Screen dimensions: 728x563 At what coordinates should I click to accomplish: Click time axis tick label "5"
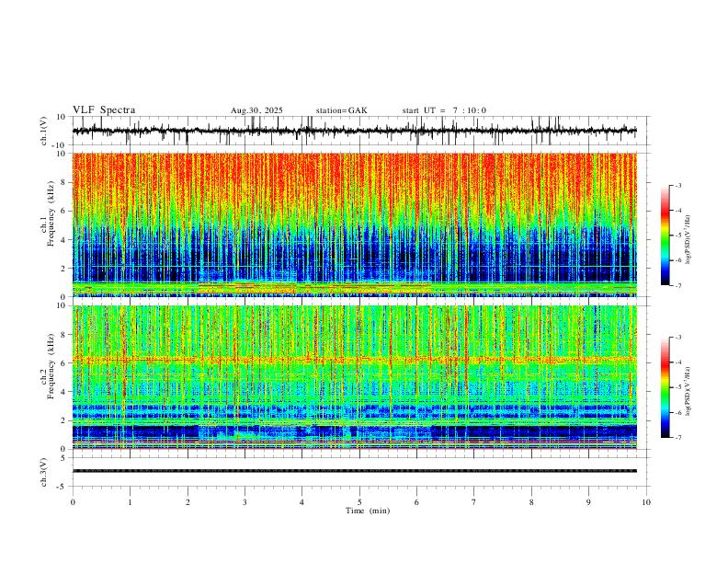tap(359, 502)
